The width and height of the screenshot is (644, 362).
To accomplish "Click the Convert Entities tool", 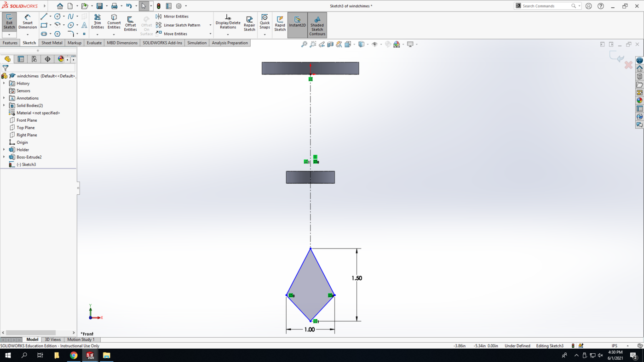I will 114,22.
